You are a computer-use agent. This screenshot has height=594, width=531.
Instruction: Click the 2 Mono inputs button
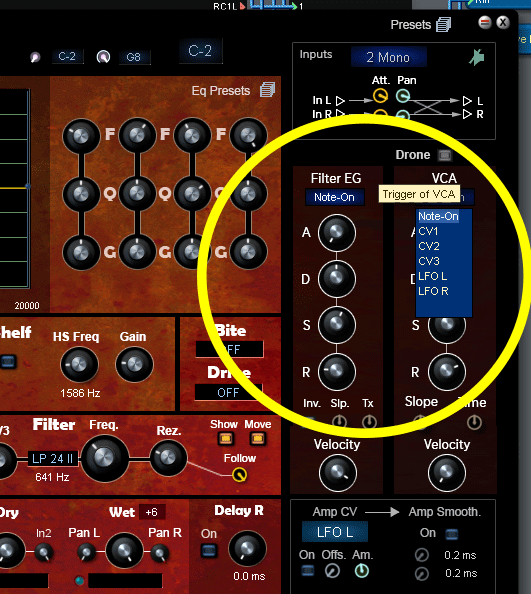click(389, 57)
